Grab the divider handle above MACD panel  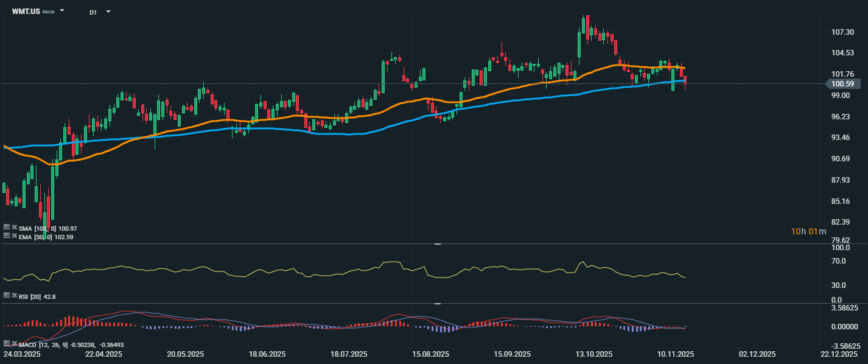pos(437,303)
